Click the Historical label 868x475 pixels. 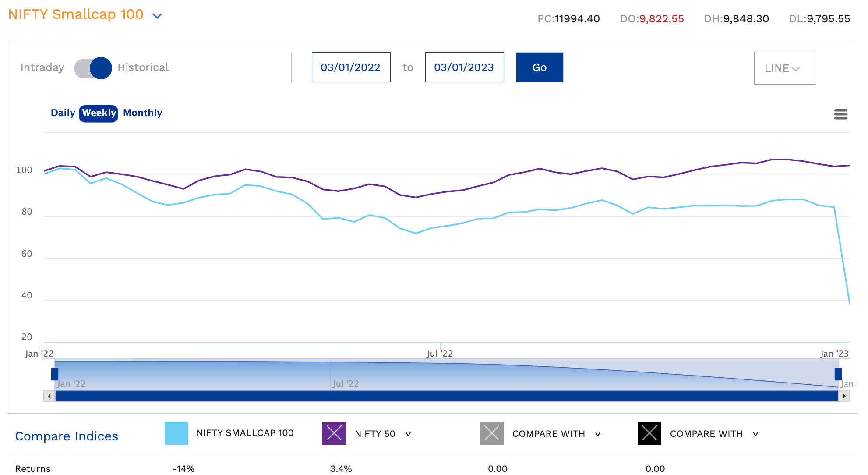[x=143, y=67]
